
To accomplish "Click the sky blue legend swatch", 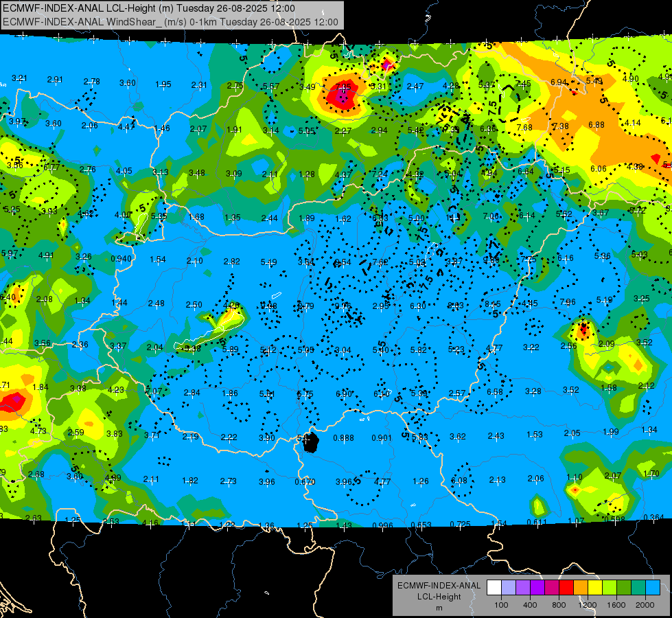I will 653,588.
